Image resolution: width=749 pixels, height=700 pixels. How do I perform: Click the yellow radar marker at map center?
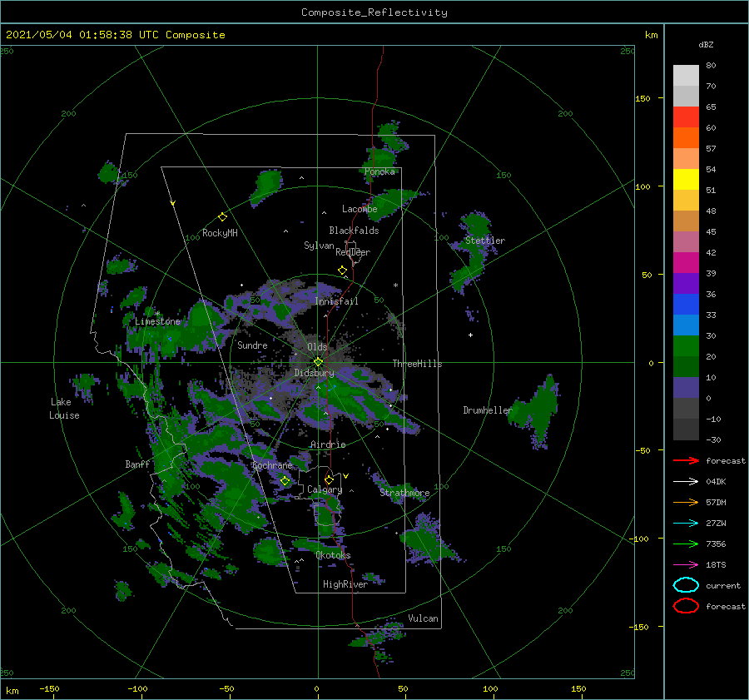(x=318, y=362)
